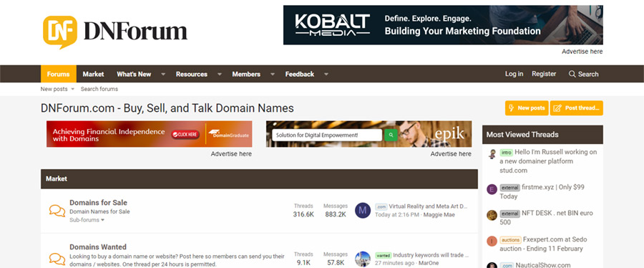Click external tag beside firstme.xyz
The height and width of the screenshot is (268, 644).
point(509,188)
